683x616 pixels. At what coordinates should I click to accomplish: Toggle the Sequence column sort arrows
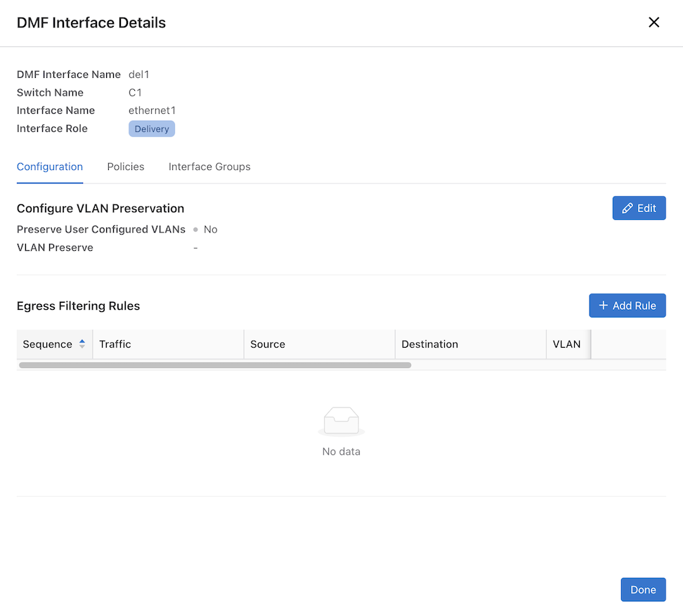[82, 344]
